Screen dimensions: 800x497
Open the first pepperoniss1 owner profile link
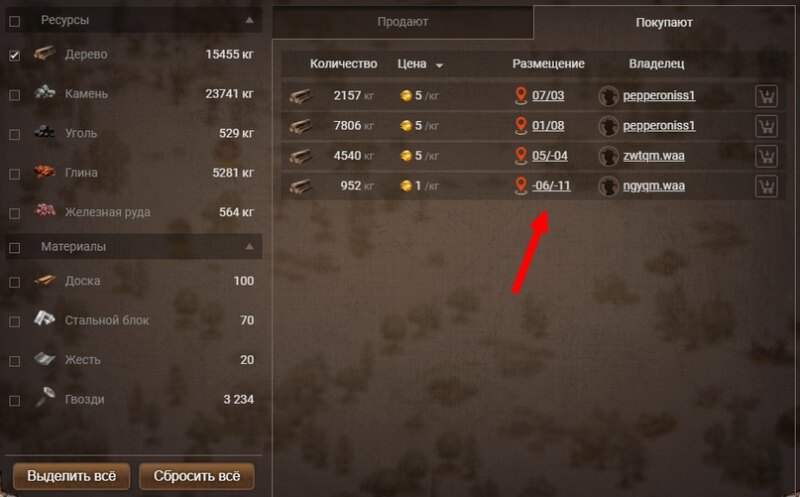click(659, 95)
